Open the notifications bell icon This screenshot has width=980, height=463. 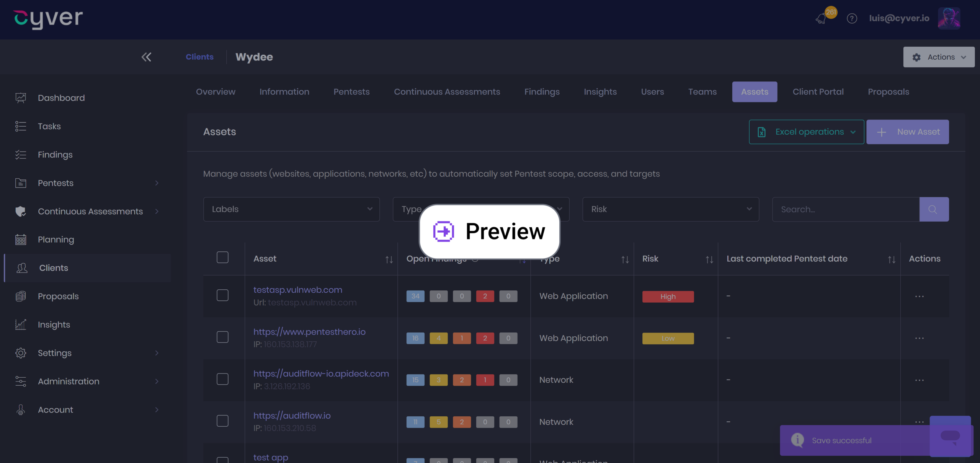point(821,18)
